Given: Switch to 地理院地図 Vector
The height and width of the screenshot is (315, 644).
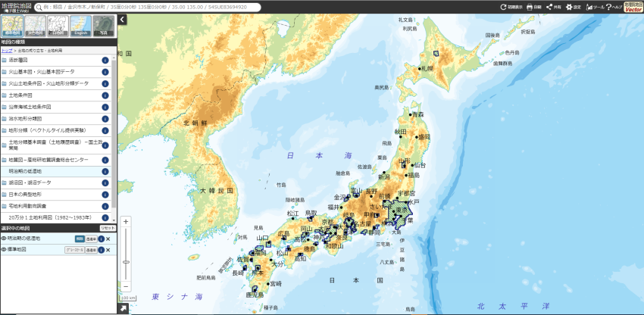Looking at the screenshot, I should tap(633, 7).
